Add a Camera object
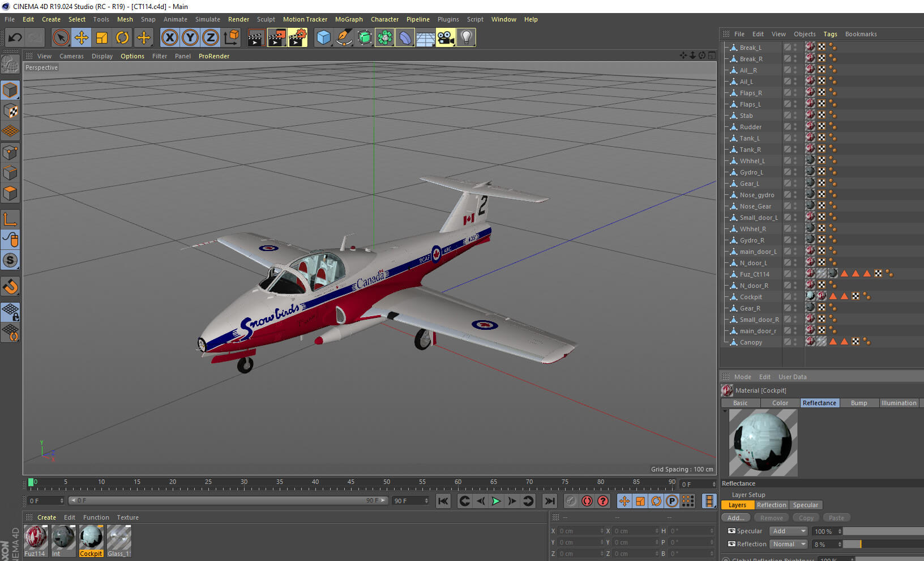This screenshot has height=561, width=924. pos(446,38)
